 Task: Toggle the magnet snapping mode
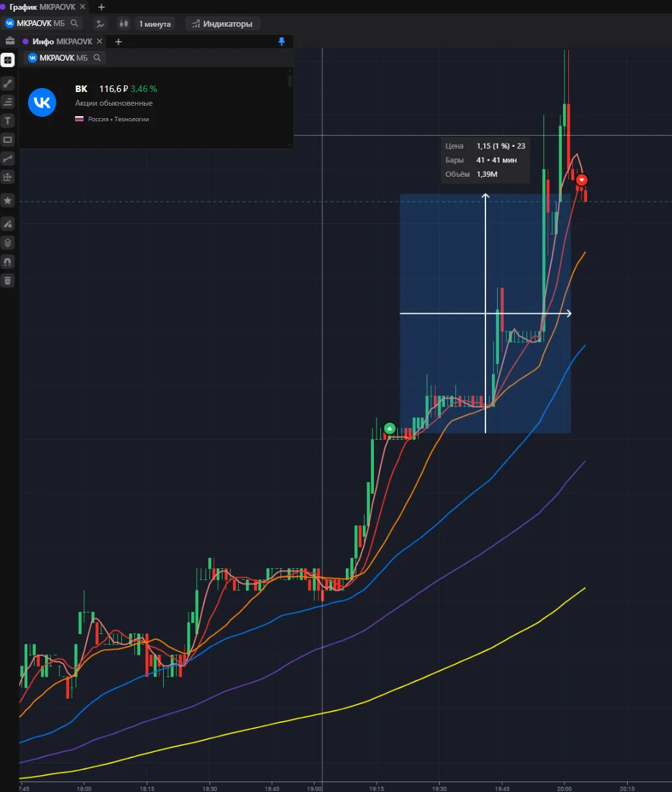coord(8,262)
